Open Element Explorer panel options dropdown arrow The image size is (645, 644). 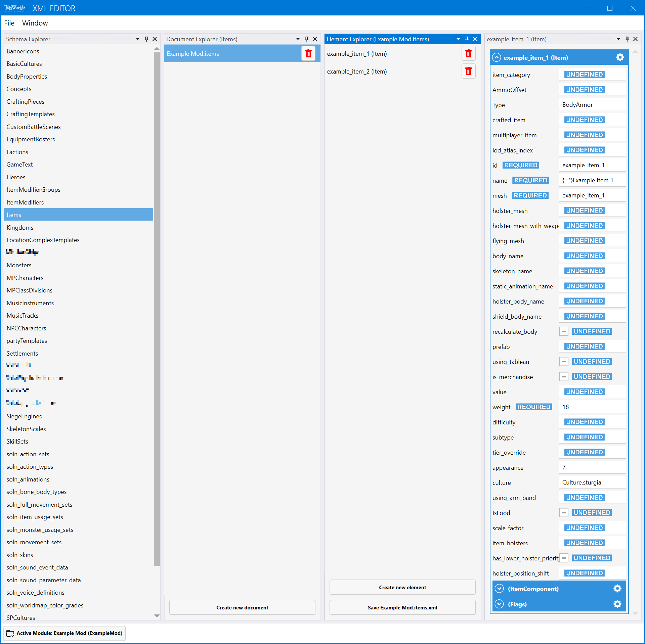click(458, 39)
